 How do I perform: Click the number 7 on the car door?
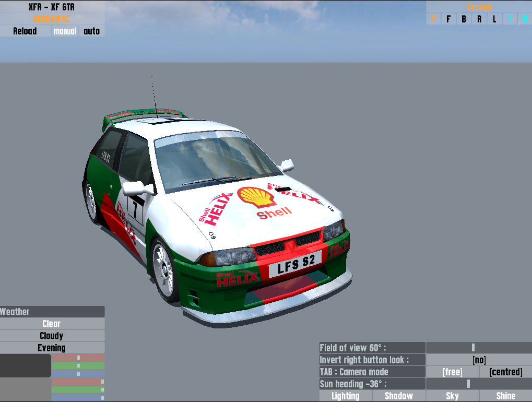pyautogui.click(x=135, y=209)
